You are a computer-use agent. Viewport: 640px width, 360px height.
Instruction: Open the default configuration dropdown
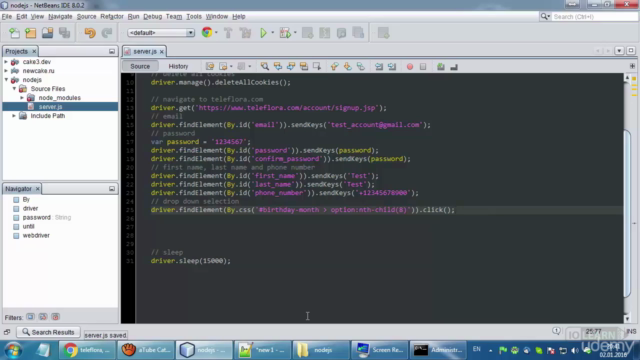click(x=161, y=33)
